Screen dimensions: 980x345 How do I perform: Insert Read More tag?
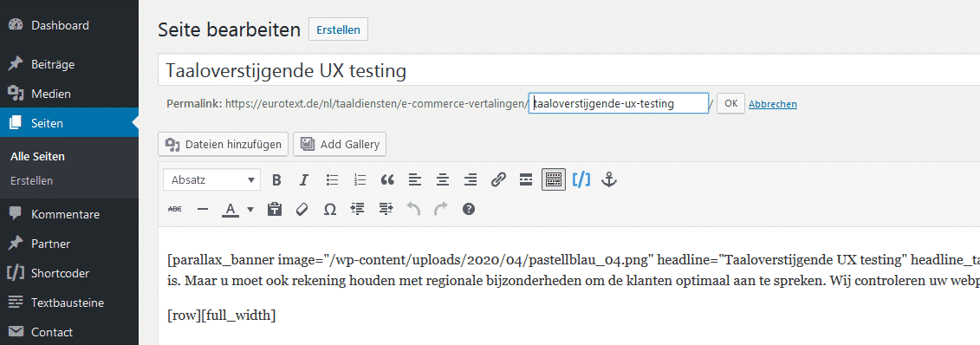pos(526,180)
